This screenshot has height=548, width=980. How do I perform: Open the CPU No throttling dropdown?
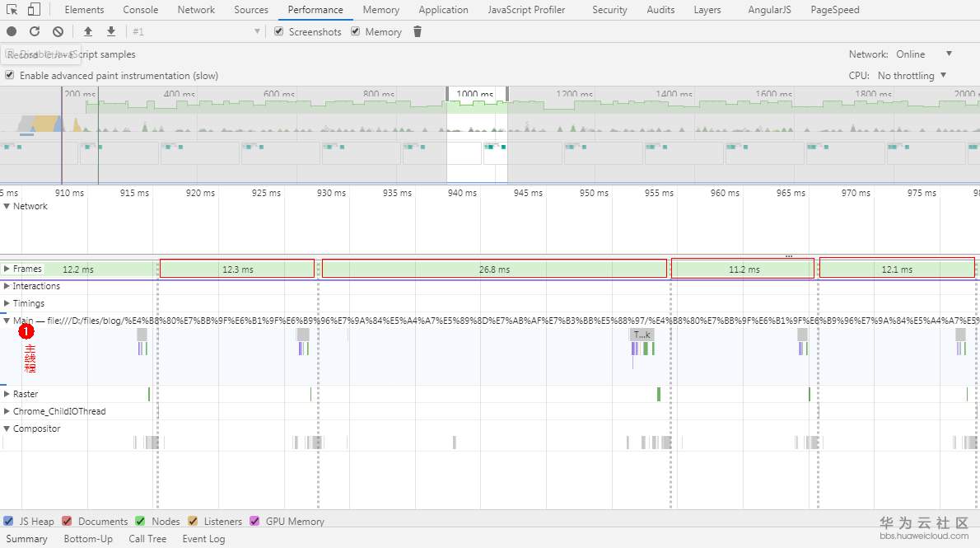point(912,76)
